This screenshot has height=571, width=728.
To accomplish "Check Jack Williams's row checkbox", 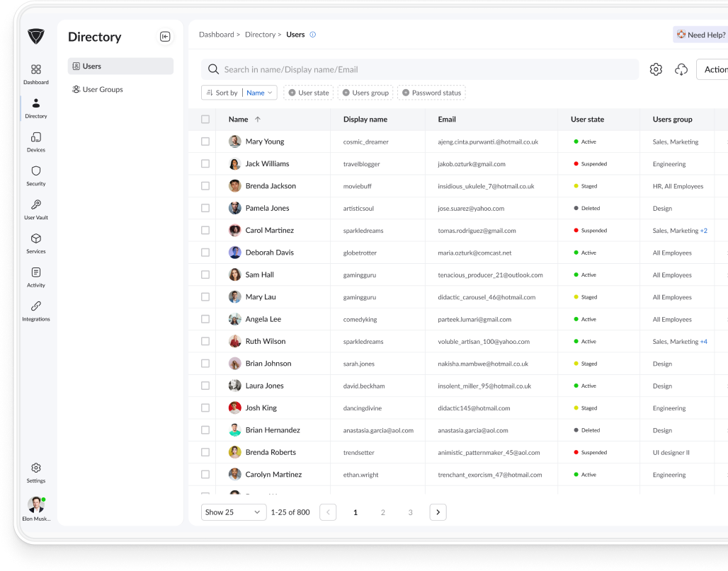I will (205, 163).
